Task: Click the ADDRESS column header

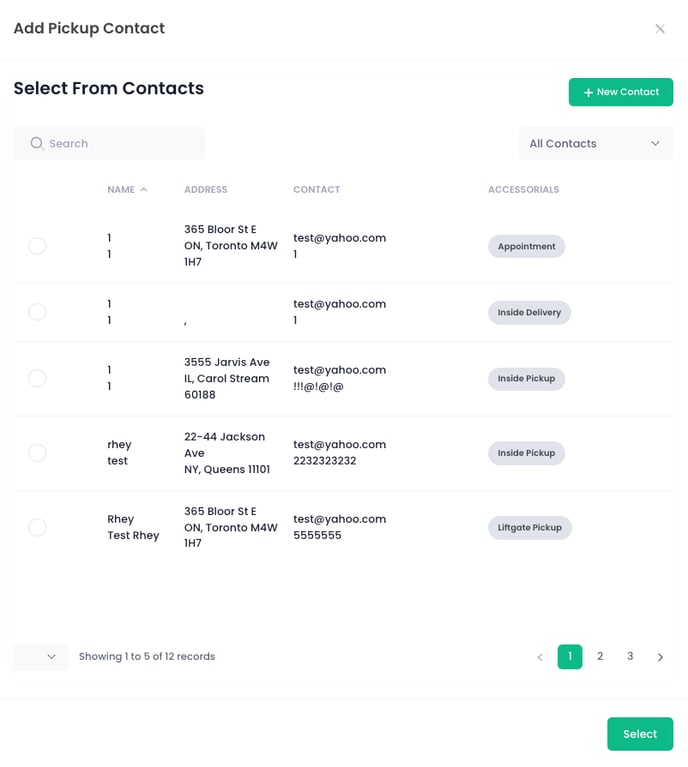Action: point(206,189)
